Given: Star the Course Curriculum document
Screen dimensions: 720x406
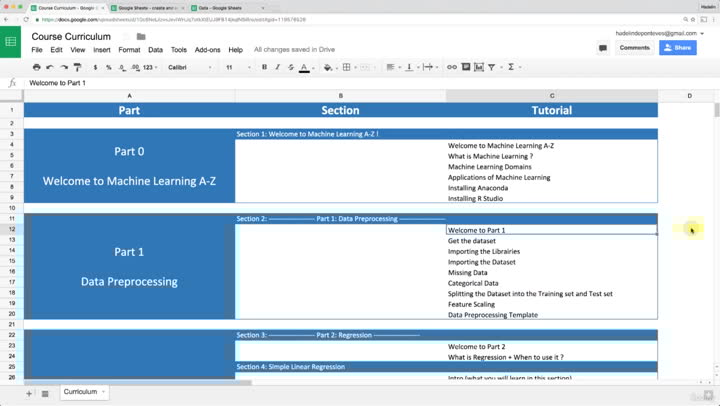Looking at the screenshot, I should 127,36.
